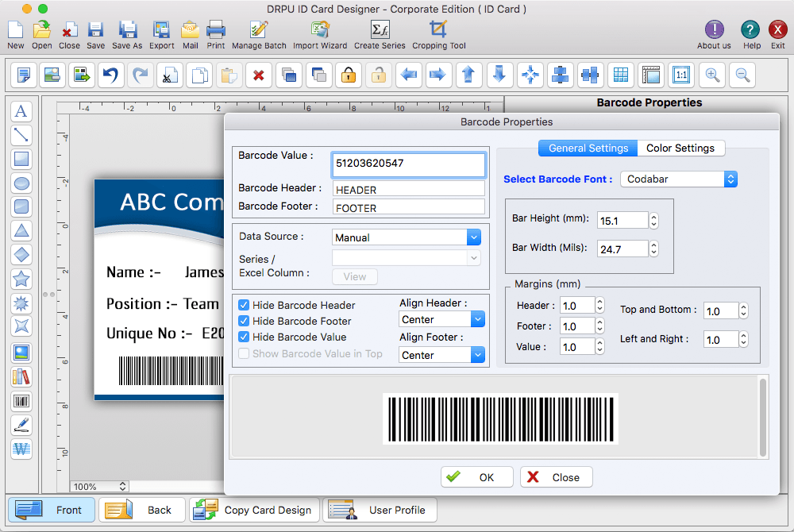Redo the last action
This screenshot has height=532, width=794.
click(141, 75)
